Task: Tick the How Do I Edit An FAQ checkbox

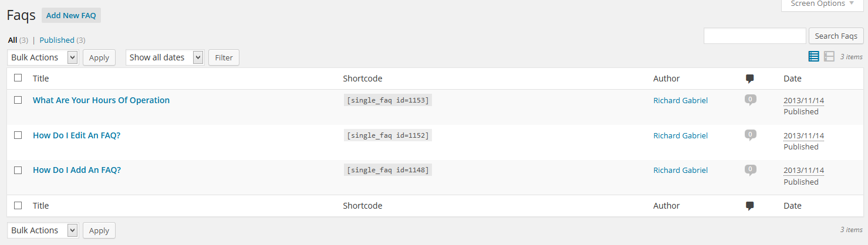Action: [18, 135]
